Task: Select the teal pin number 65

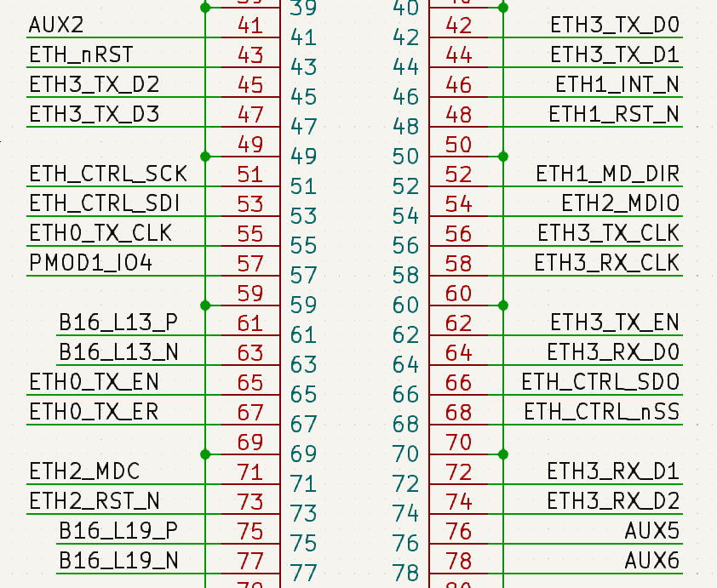Action: click(x=304, y=394)
